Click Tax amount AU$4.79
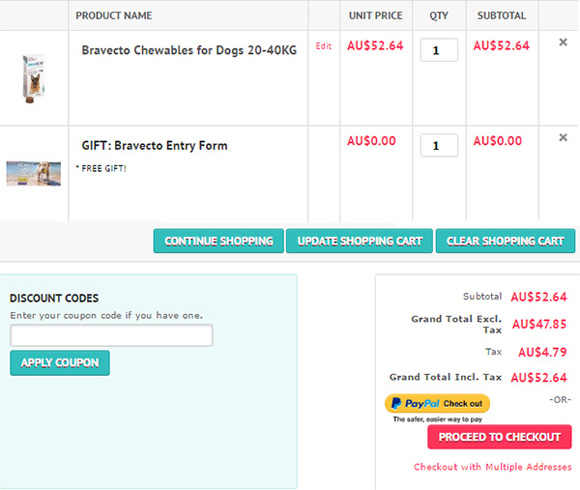Image resolution: width=580 pixels, height=490 pixels. pos(542,352)
